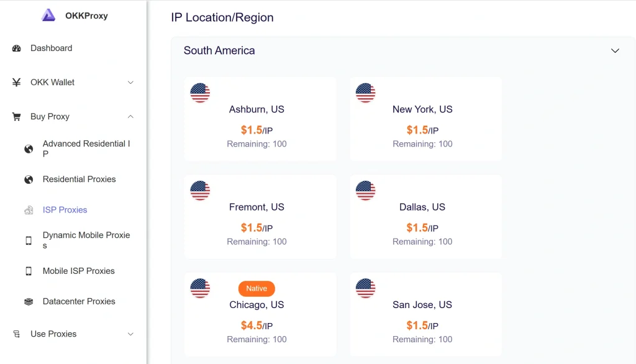Collapse the South America region panel
636x364 pixels.
[x=615, y=50]
